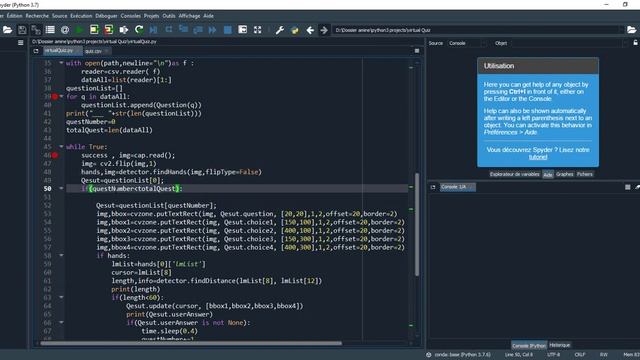Run selection or current line
Image resolution: width=640 pixels, height=360 pixels.
coord(123,30)
